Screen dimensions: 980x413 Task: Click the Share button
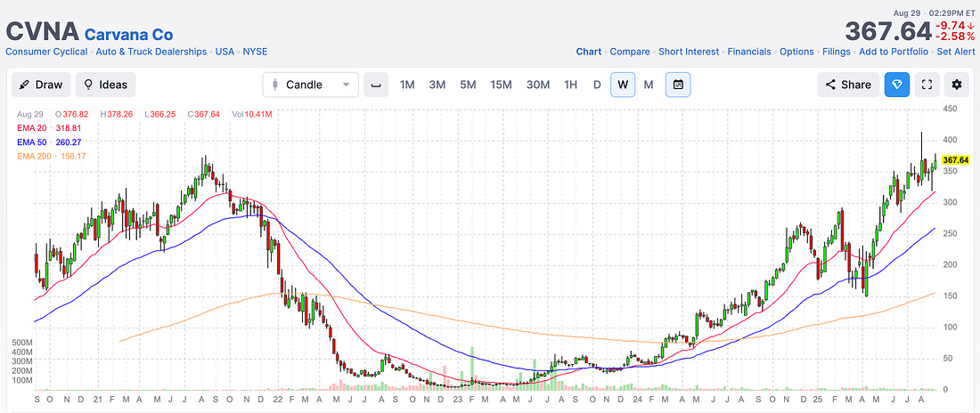tap(848, 85)
